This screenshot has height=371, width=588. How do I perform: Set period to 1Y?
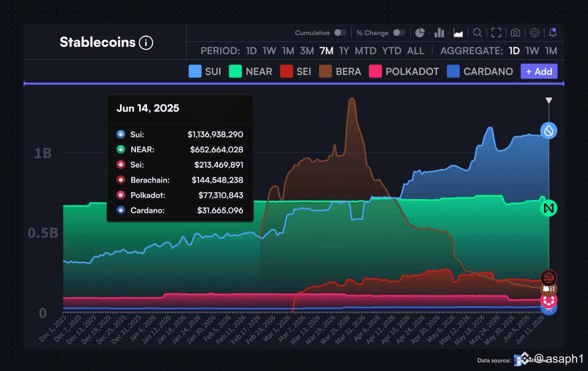[x=344, y=51]
